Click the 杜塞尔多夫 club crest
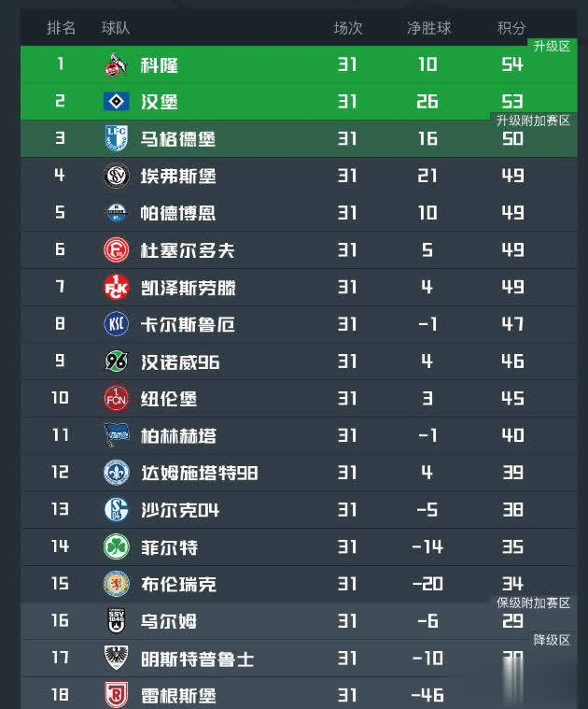This screenshot has height=709, width=588. click(116, 250)
